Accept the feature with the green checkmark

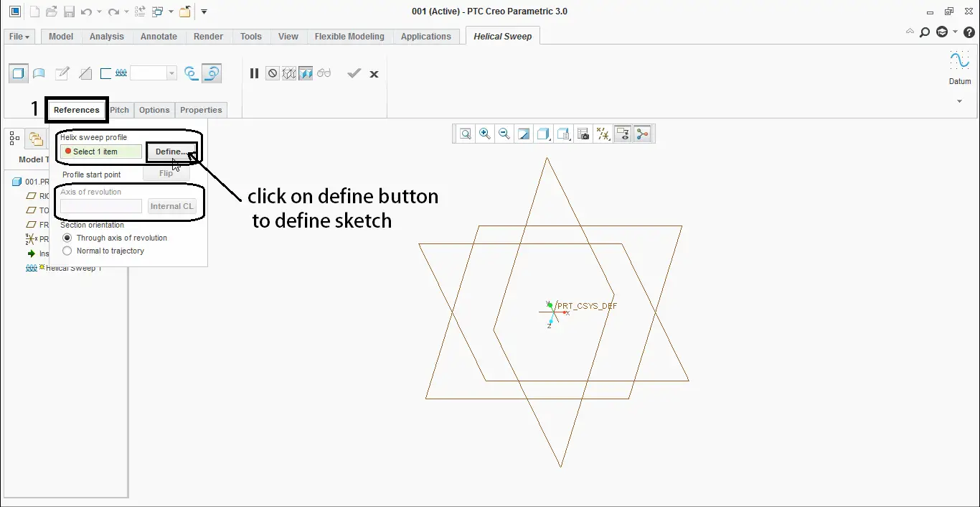coord(354,73)
